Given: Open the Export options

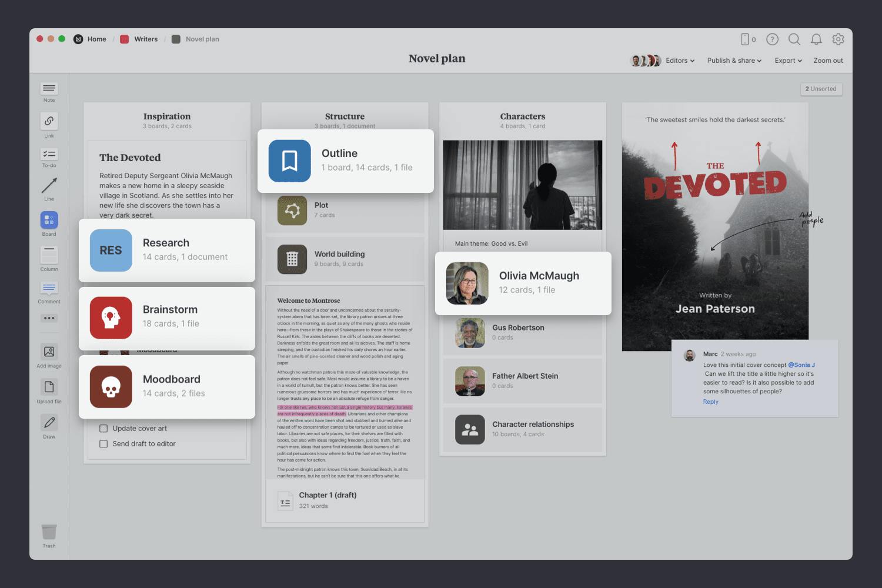Looking at the screenshot, I should click(787, 61).
